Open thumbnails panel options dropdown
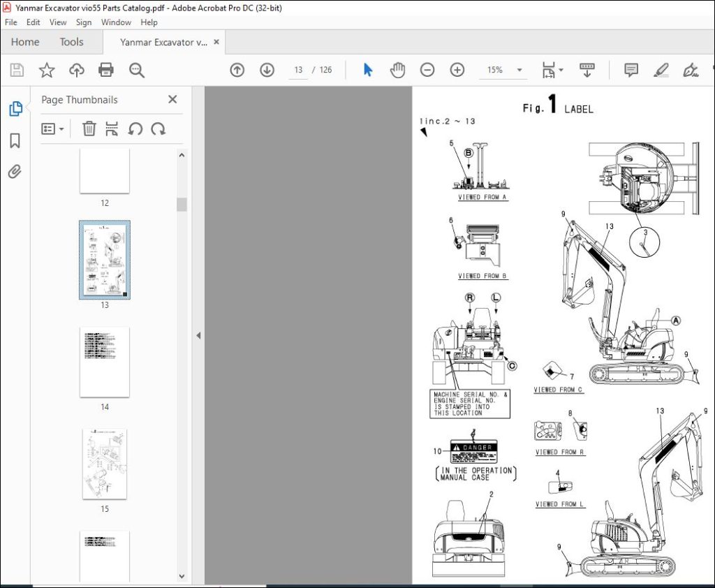The width and height of the screenshot is (715, 588). pos(53,128)
